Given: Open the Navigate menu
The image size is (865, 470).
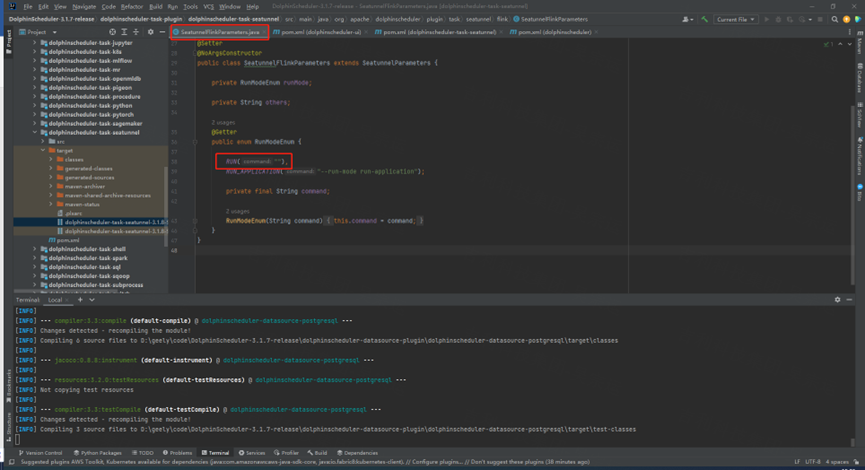Looking at the screenshot, I should (84, 6).
